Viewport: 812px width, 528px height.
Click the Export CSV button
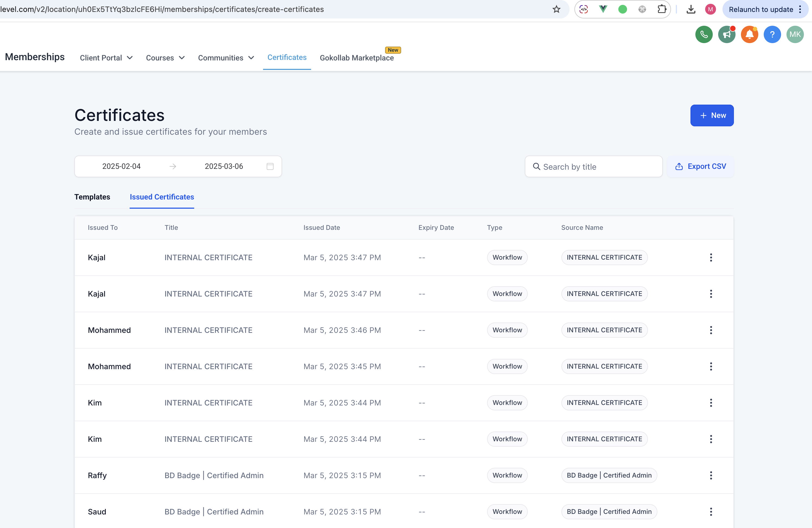click(x=701, y=166)
